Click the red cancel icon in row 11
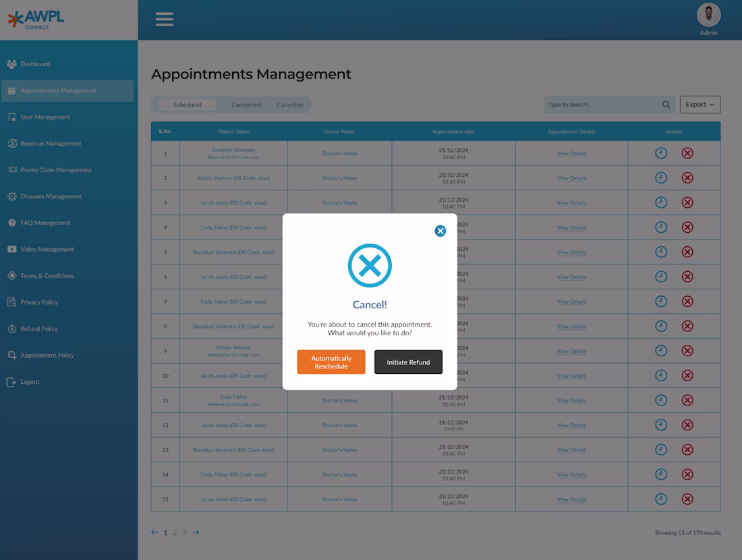 (687, 400)
